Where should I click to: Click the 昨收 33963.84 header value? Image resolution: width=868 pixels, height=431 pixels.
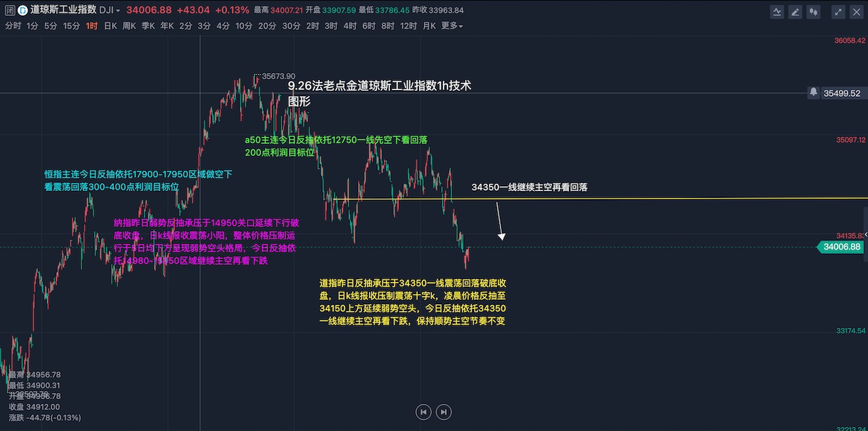click(439, 10)
